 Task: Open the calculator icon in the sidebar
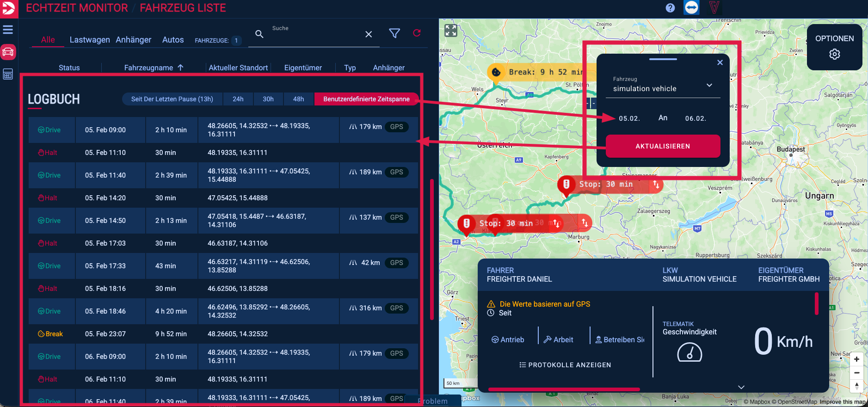(x=8, y=74)
